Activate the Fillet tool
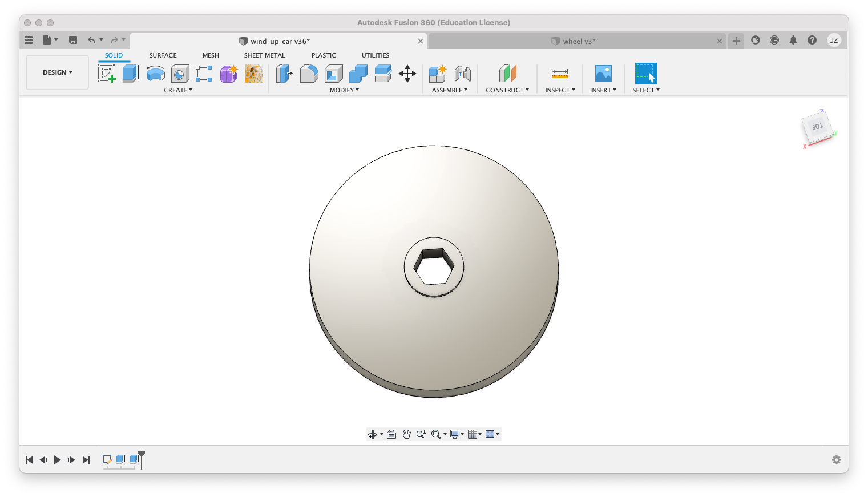 pyautogui.click(x=309, y=74)
